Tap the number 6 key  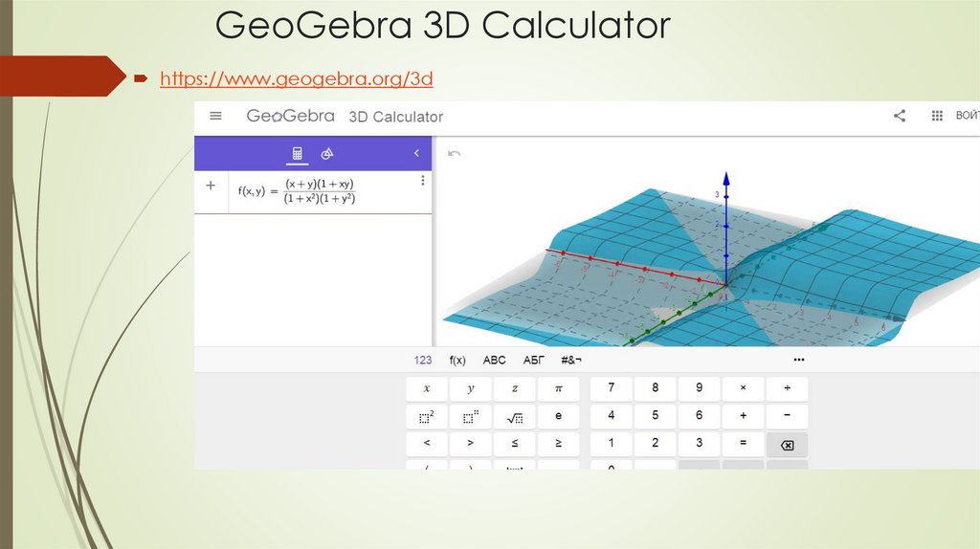[699, 415]
